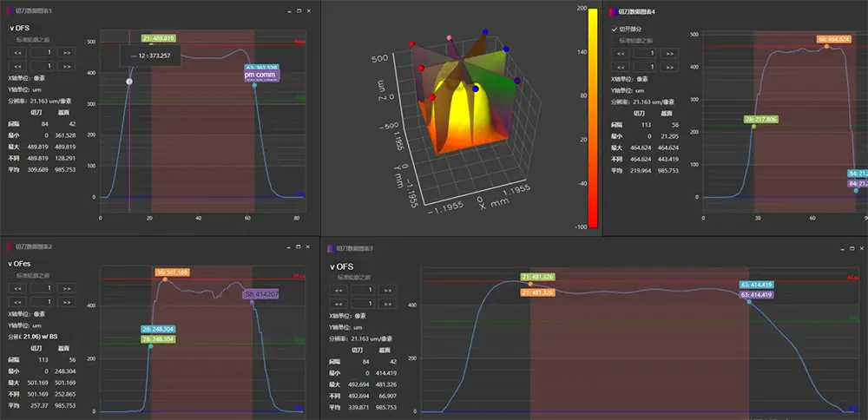Uncheck the 切开部分 checkbox in chart 4
This screenshot has height=420, width=868.
(x=614, y=29)
